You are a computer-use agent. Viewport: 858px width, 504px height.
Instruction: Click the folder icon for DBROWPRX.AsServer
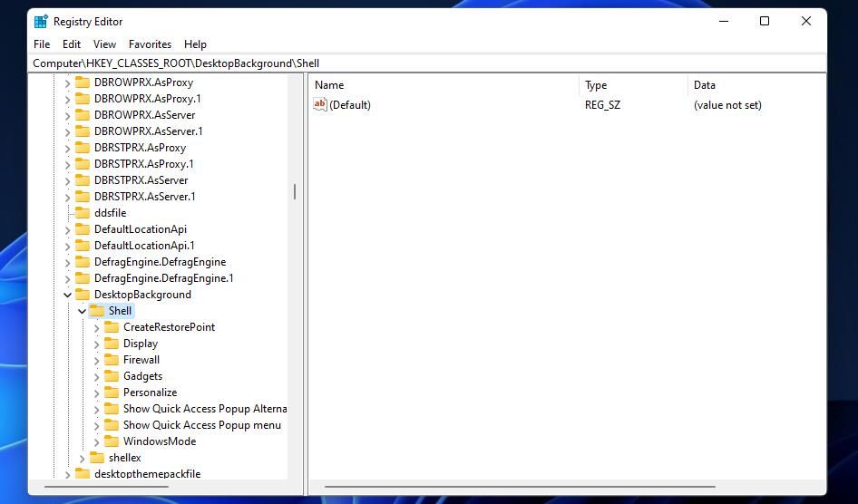[x=82, y=115]
